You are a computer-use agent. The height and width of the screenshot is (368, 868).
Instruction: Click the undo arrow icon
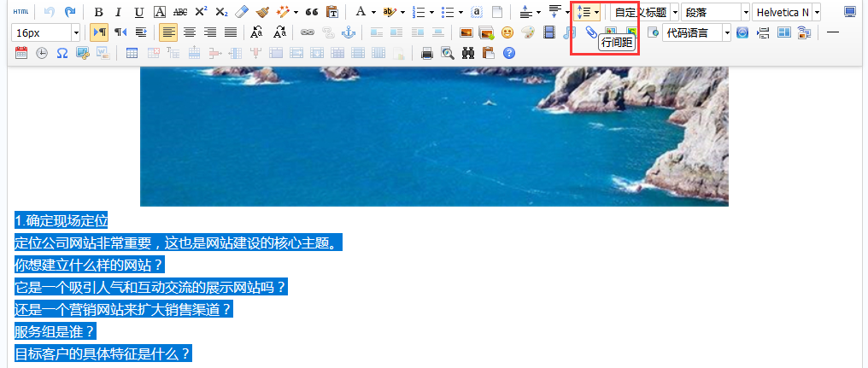[50, 12]
